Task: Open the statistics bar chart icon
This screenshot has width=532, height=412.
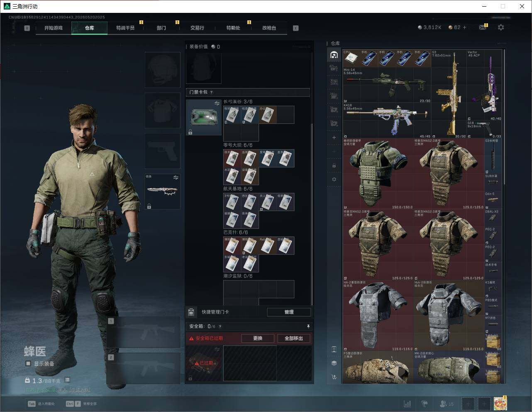Action: click(x=408, y=404)
